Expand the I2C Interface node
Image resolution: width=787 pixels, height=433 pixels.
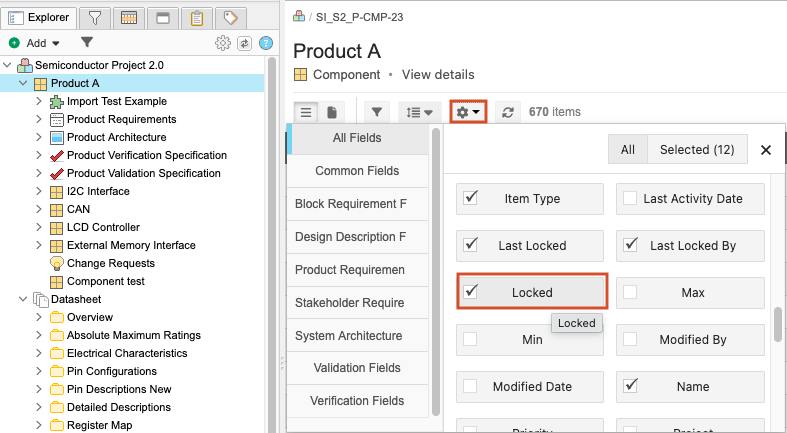click(x=39, y=191)
